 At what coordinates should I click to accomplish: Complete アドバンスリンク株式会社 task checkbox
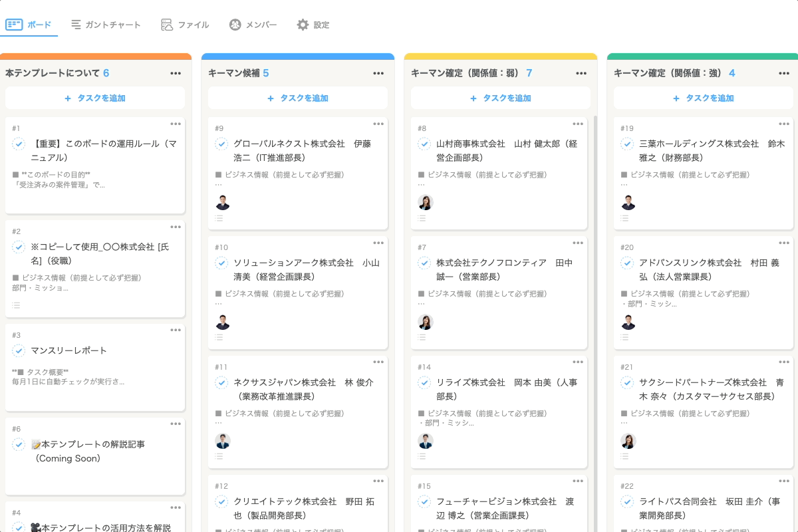tap(627, 263)
